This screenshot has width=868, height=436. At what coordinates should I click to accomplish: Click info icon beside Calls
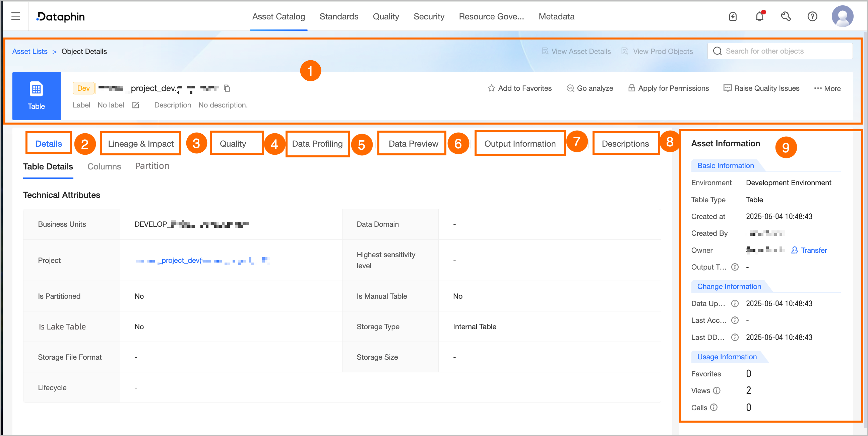714,408
